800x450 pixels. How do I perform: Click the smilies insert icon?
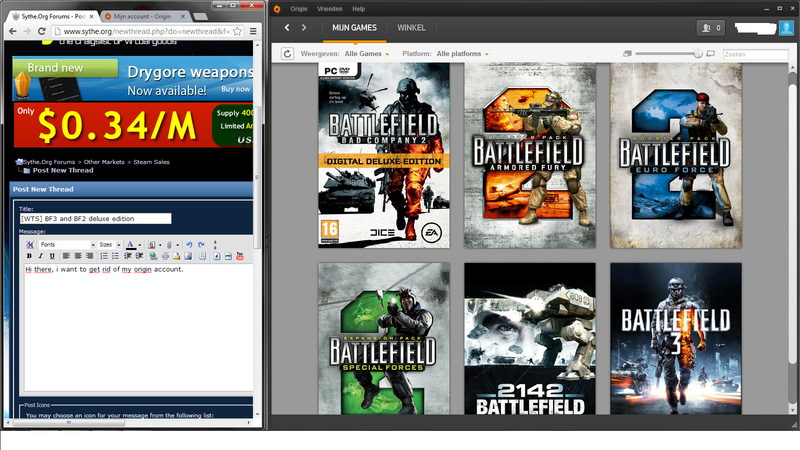pos(152,244)
